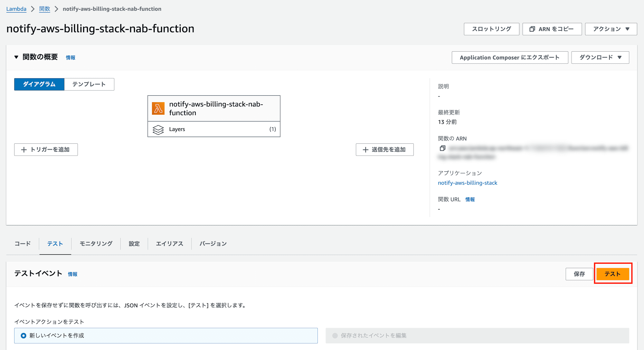Viewport: 644px width, 350px height.
Task: Open the ダウンロード dropdown
Action: coord(600,57)
